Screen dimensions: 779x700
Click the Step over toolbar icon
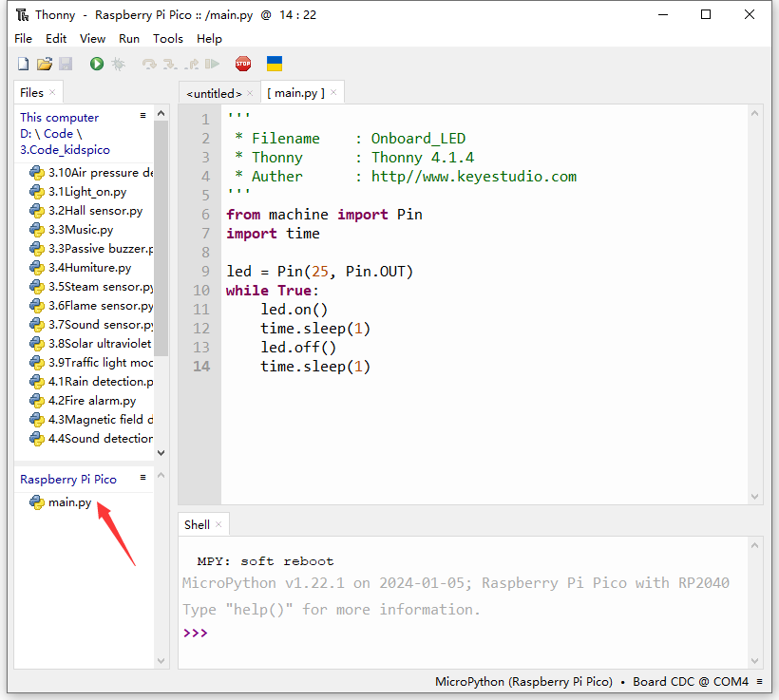click(x=149, y=64)
